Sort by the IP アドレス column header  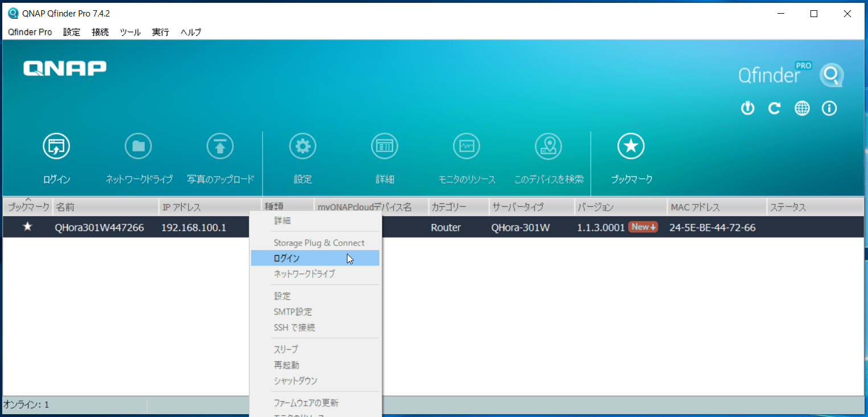coord(210,207)
